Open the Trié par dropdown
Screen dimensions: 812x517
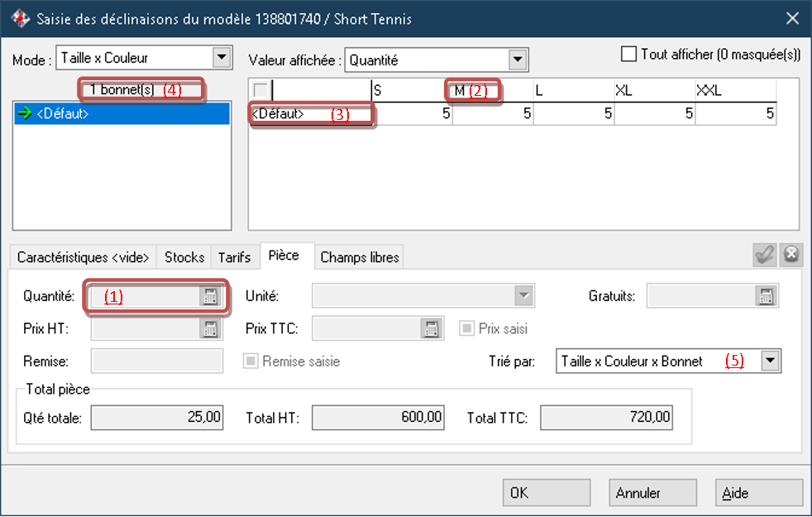pos(771,361)
